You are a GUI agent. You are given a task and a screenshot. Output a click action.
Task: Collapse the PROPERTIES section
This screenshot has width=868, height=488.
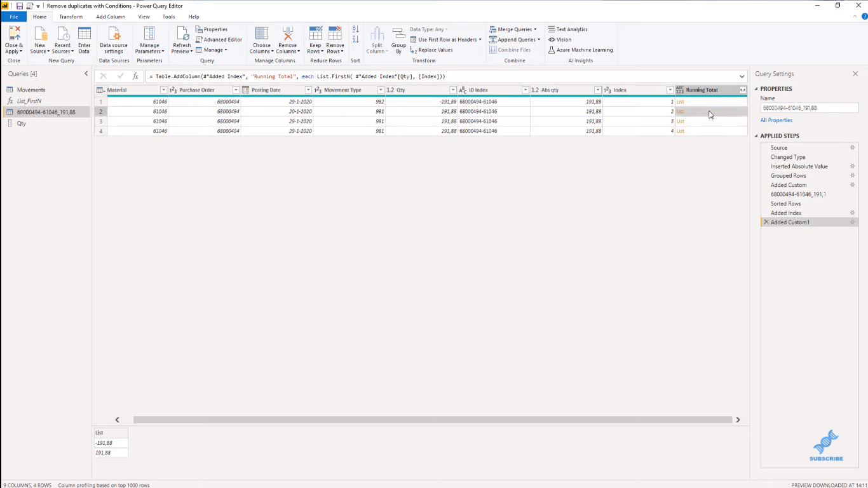pyautogui.click(x=756, y=89)
